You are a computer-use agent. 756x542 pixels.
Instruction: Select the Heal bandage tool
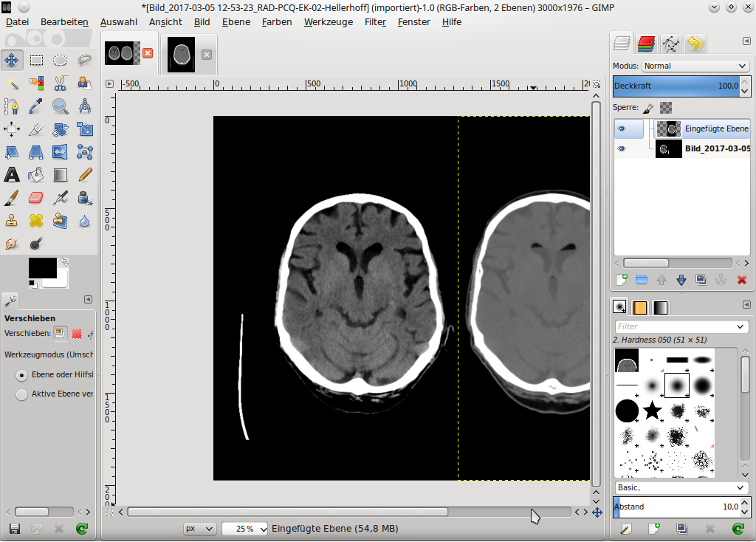(36, 221)
